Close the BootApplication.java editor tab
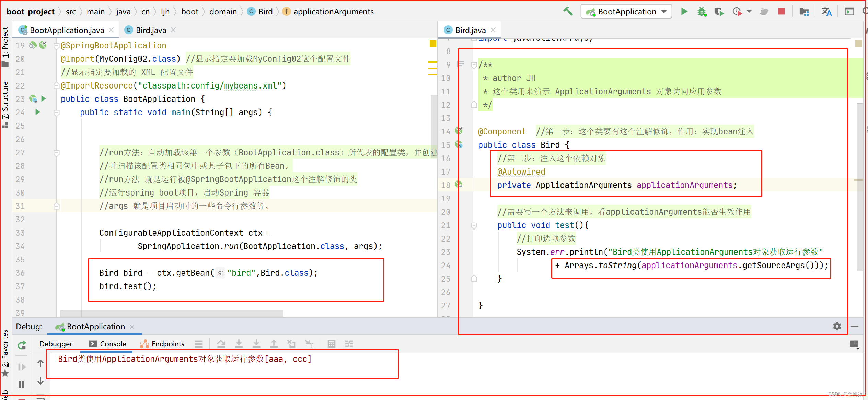This screenshot has width=868, height=400. [111, 30]
